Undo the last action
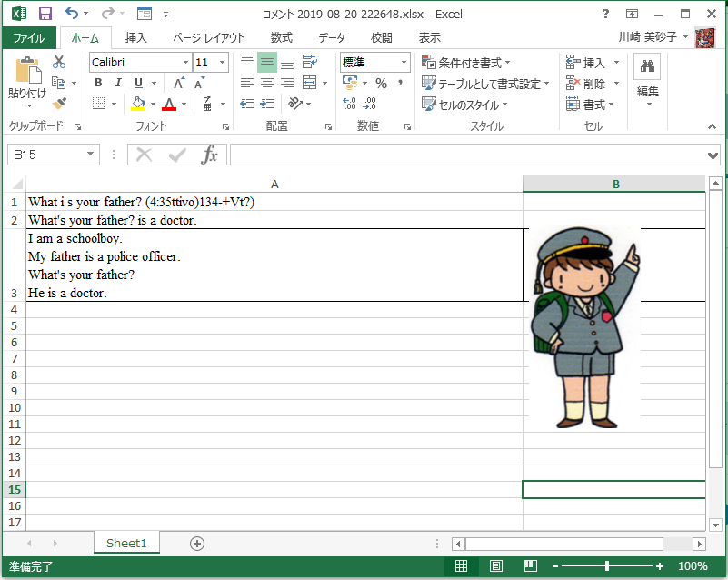This screenshot has width=728, height=580. pos(72,14)
